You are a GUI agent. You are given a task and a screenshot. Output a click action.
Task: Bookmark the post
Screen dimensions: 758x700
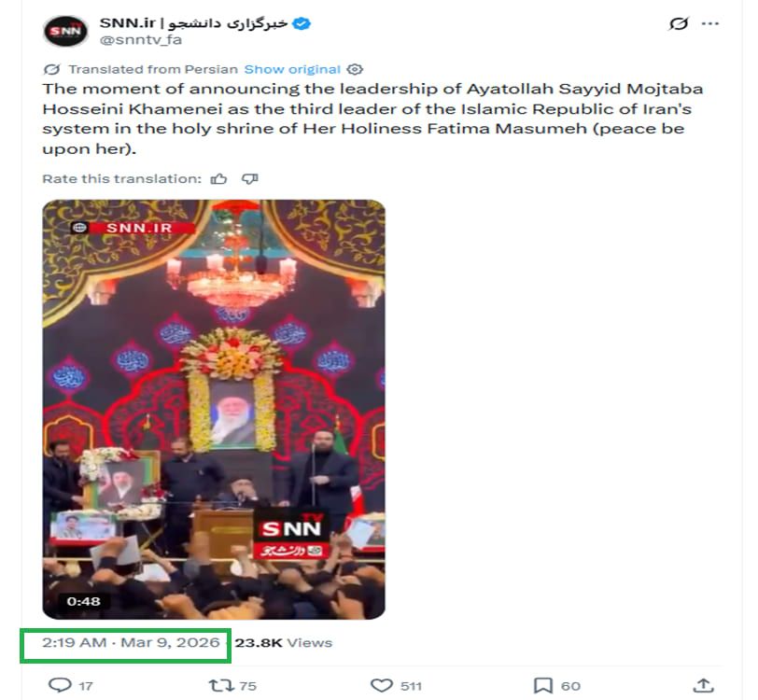543,685
